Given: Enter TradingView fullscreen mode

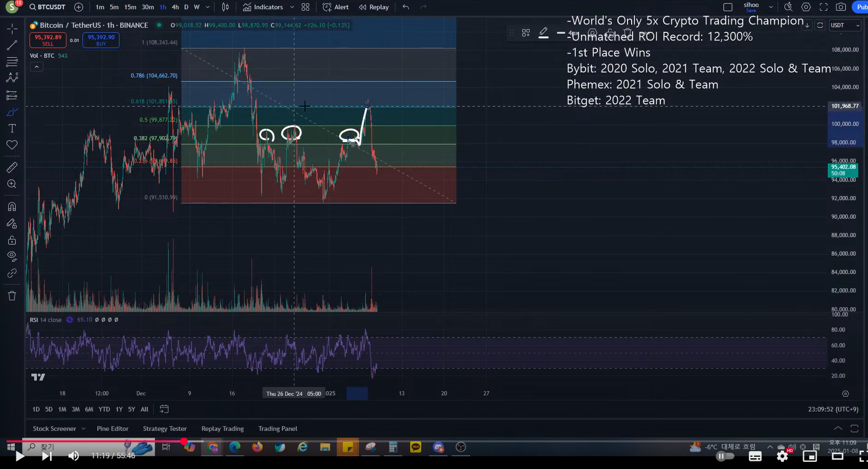Looking at the screenshot, I should tap(824, 7).
